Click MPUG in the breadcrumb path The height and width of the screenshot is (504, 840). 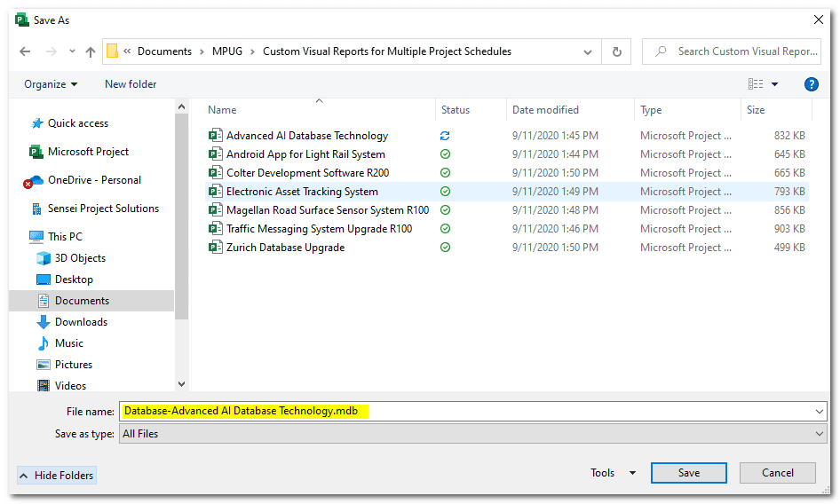(x=227, y=51)
